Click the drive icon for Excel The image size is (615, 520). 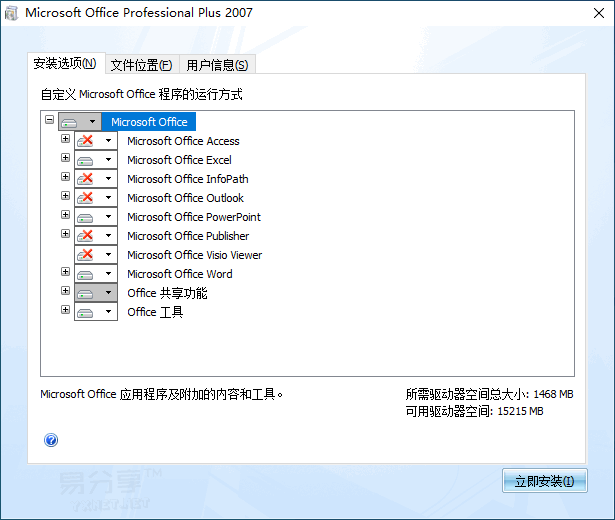pyautogui.click(x=85, y=161)
